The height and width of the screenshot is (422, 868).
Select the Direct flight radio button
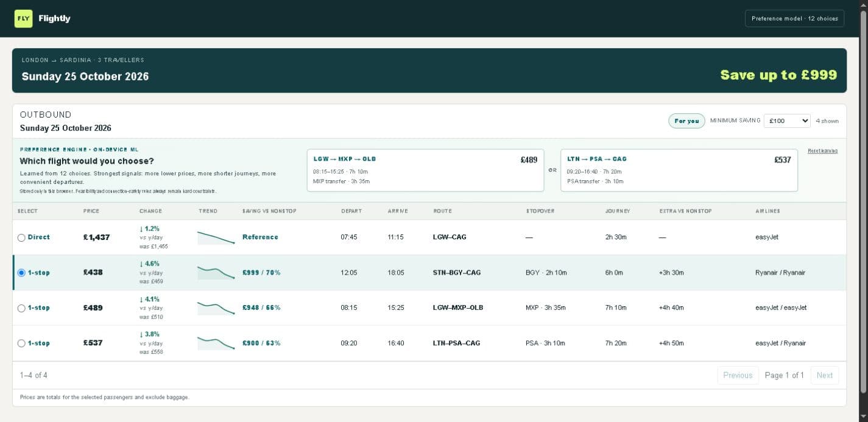[21, 237]
